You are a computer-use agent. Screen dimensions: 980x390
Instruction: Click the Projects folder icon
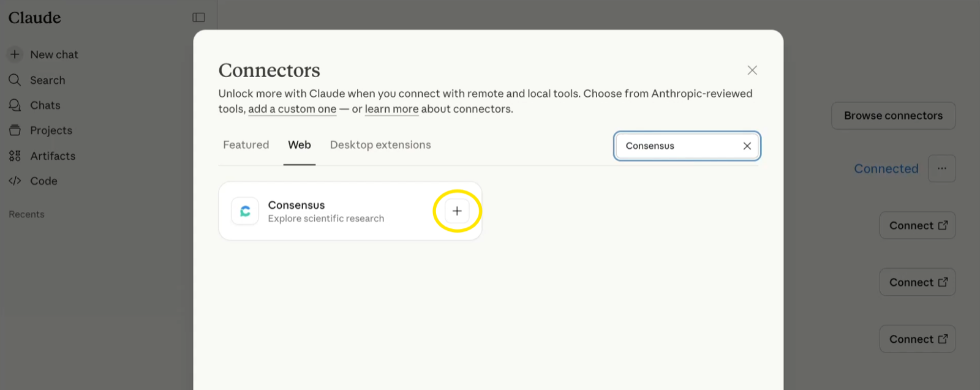click(x=15, y=130)
